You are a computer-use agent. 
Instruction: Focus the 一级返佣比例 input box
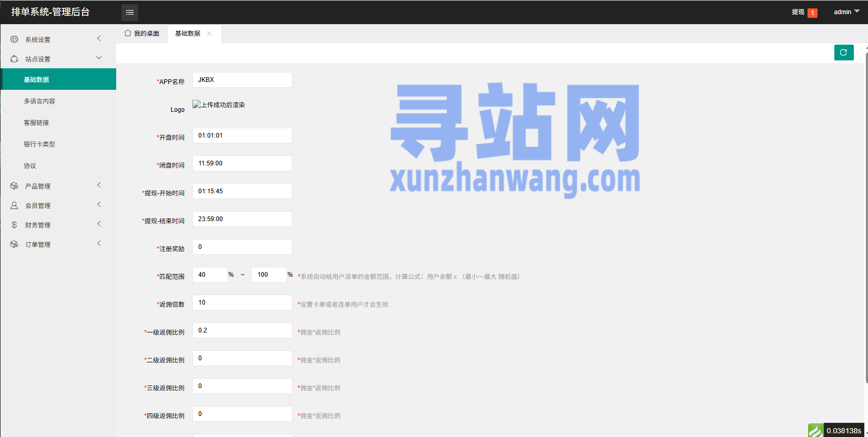click(x=242, y=330)
